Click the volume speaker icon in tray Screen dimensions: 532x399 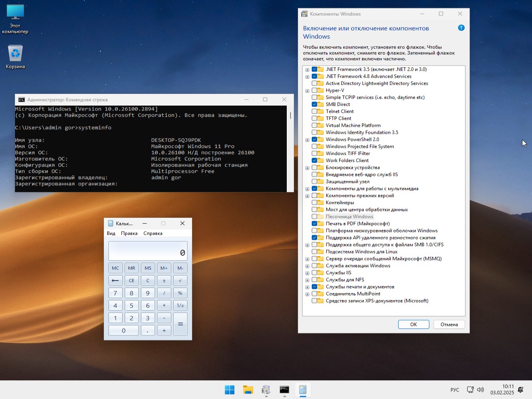pyautogui.click(x=480, y=389)
